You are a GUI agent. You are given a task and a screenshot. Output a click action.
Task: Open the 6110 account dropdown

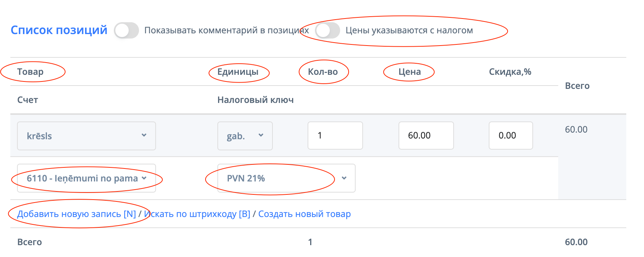pos(87,178)
